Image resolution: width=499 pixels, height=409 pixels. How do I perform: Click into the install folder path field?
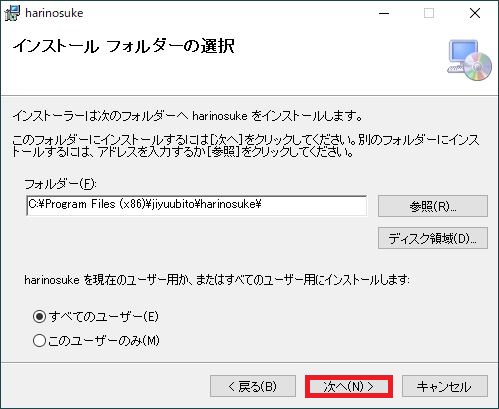pos(196,205)
